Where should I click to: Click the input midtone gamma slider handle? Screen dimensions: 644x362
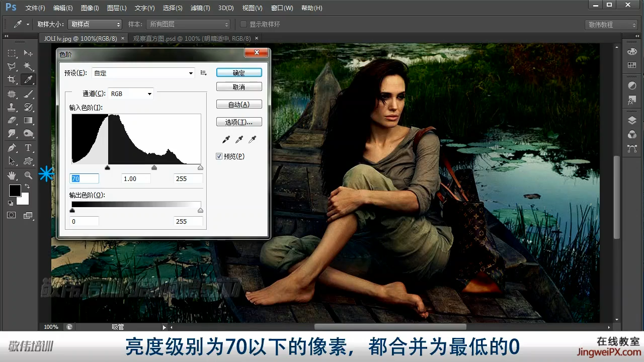click(x=154, y=167)
